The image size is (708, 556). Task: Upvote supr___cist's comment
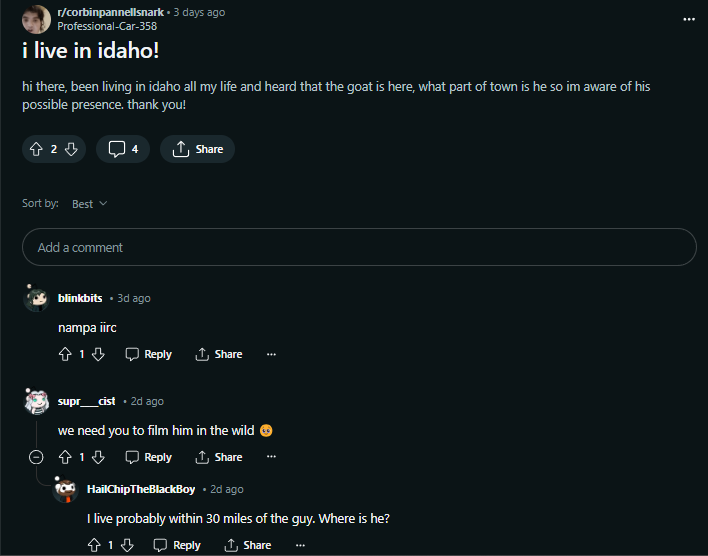(x=65, y=457)
